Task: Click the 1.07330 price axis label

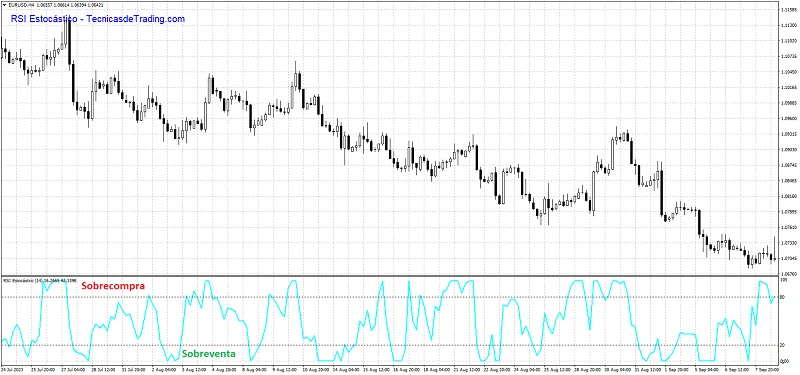Action: coord(788,243)
